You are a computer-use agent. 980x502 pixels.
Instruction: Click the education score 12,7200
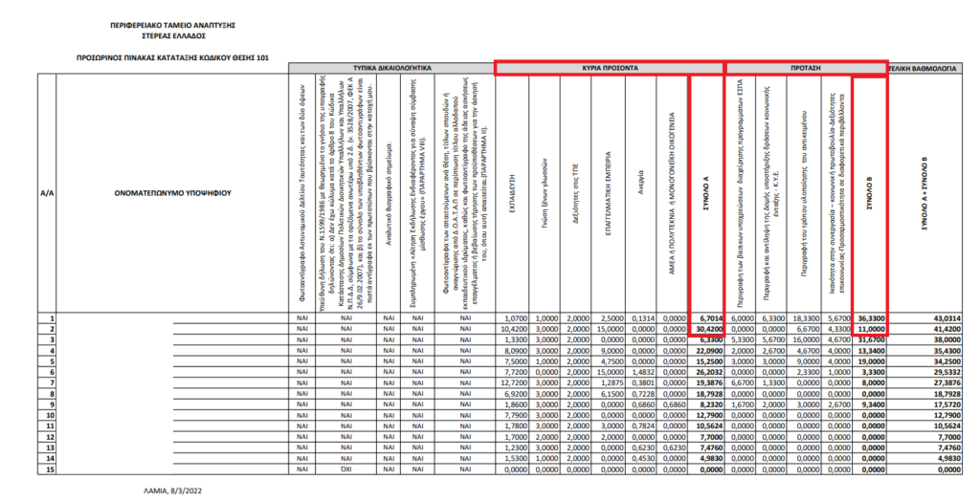(514, 383)
